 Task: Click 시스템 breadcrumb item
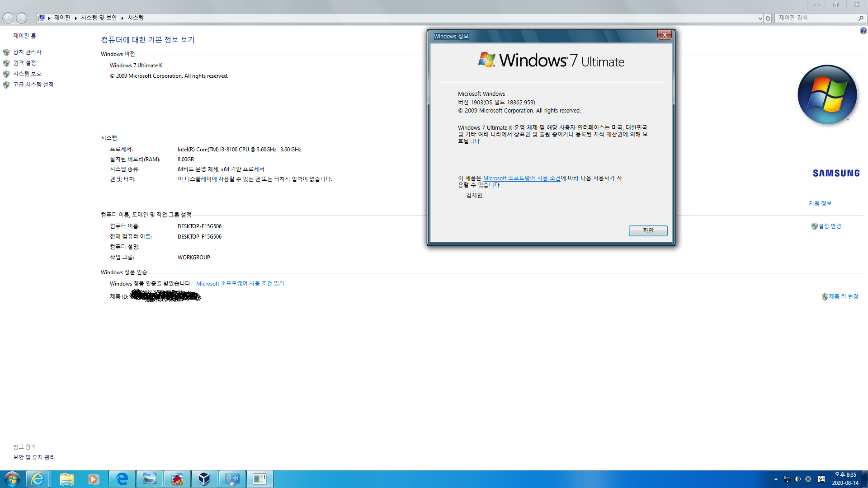pos(136,18)
